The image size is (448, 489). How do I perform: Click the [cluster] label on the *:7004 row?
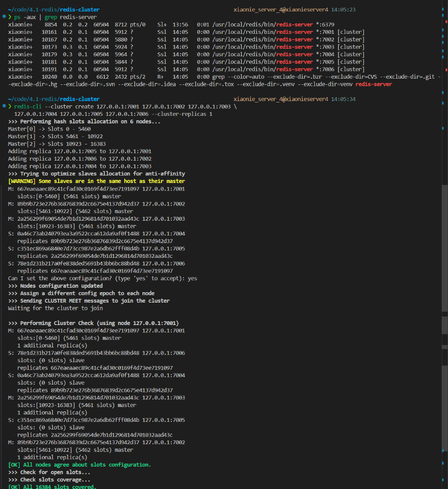pyautogui.click(x=351, y=55)
